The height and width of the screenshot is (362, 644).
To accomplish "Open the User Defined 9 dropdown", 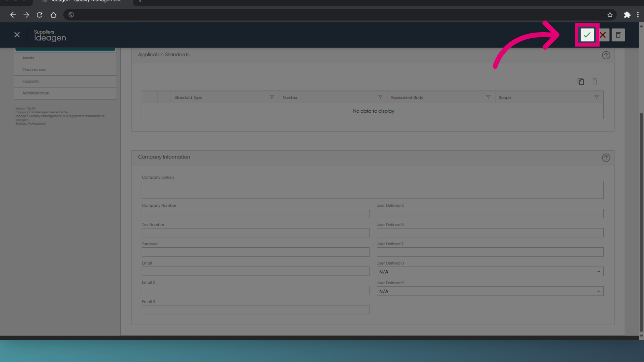I will 490,291.
